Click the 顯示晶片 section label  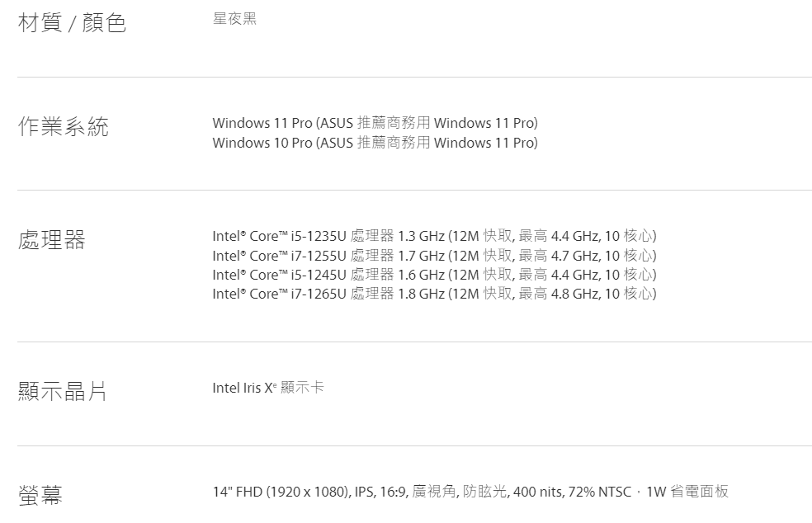point(62,391)
